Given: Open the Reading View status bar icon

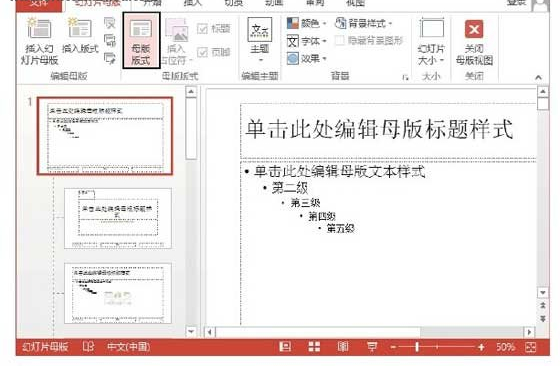Looking at the screenshot, I should click(342, 346).
